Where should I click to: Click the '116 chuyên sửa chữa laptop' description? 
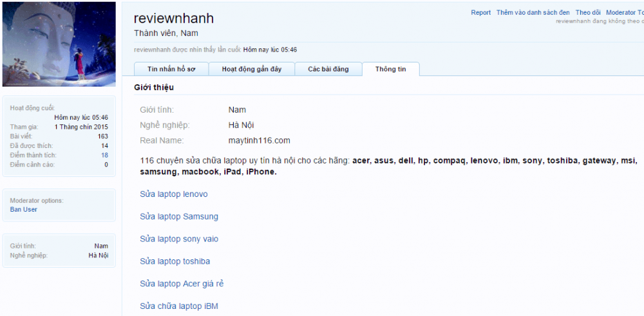pyautogui.click(x=388, y=166)
